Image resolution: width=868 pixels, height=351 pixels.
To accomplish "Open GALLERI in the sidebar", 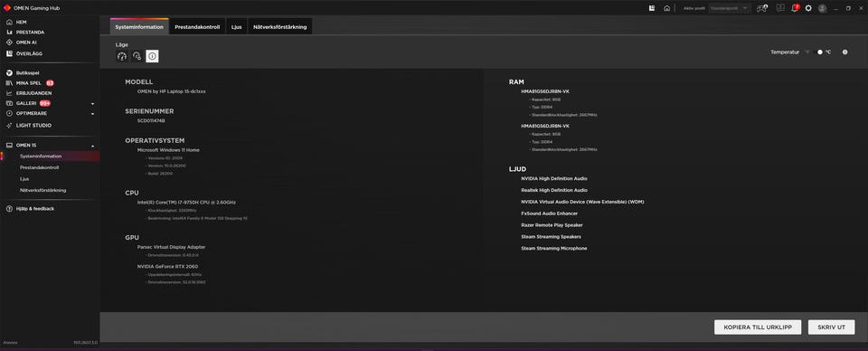I will click(x=26, y=103).
